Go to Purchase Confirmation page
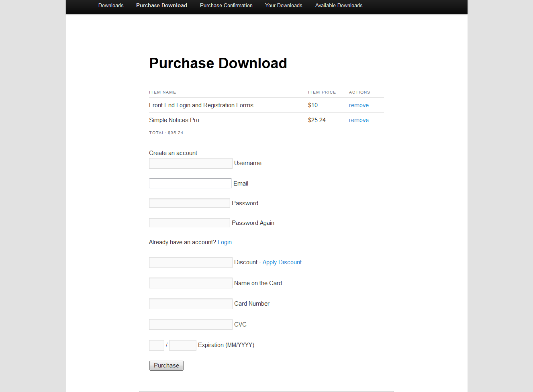The height and width of the screenshot is (392, 533). coord(226,6)
